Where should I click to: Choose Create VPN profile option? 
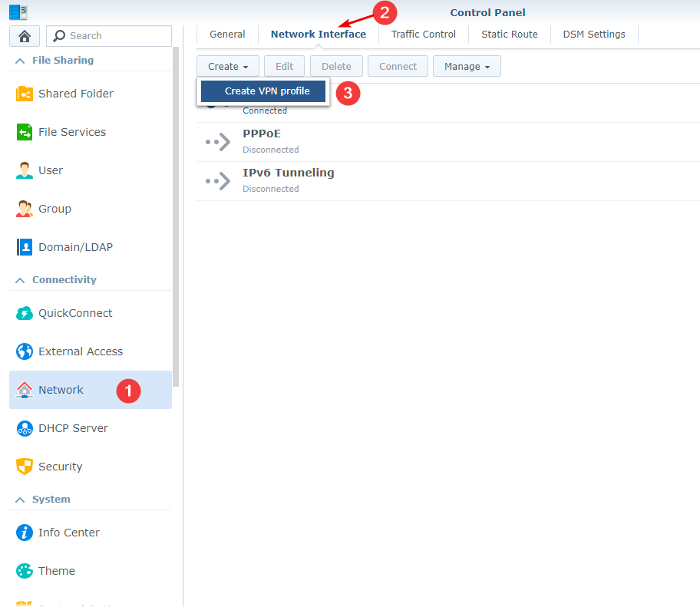click(267, 91)
